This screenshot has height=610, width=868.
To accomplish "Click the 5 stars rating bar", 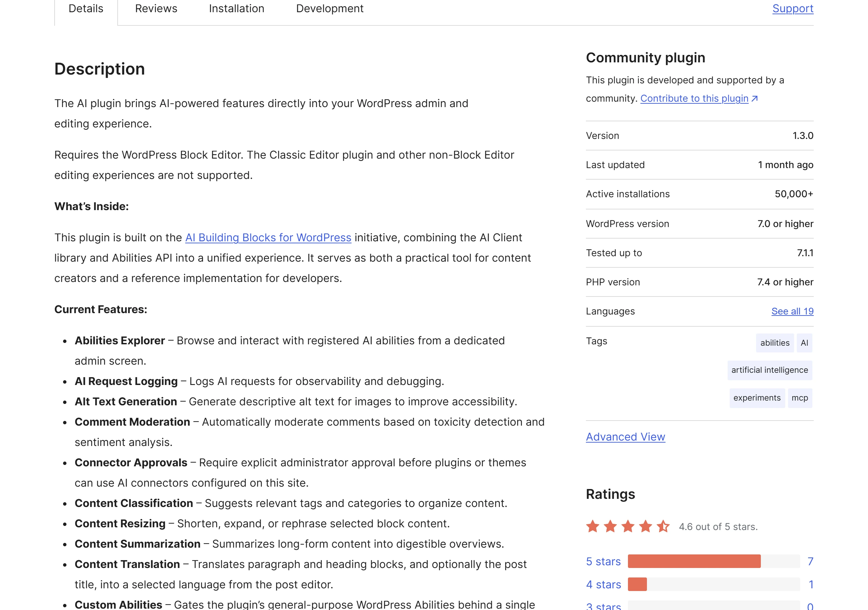I will click(714, 561).
